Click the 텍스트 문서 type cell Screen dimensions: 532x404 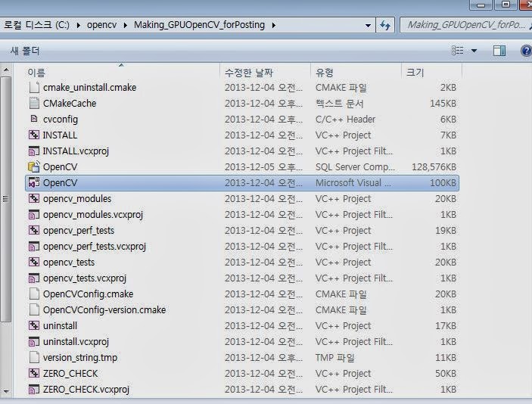(x=339, y=104)
